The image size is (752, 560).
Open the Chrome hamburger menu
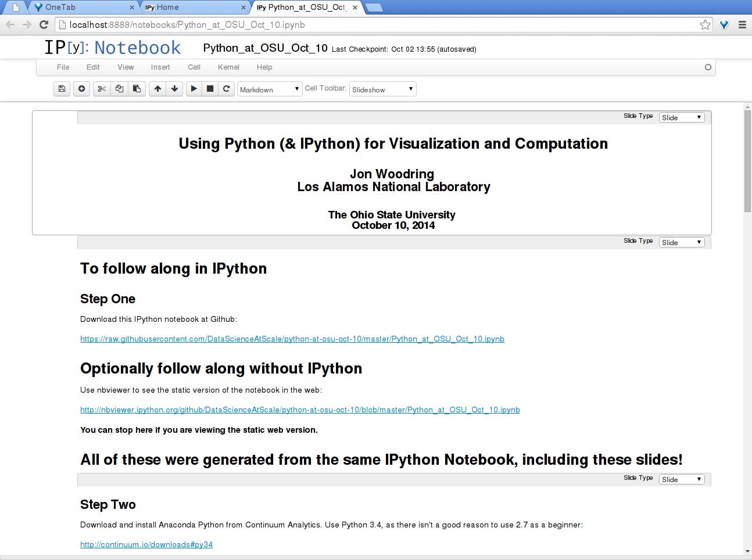(x=742, y=24)
